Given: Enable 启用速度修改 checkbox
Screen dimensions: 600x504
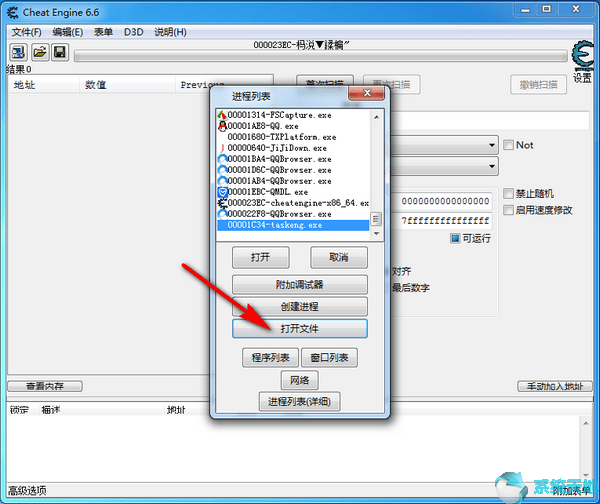Looking at the screenshot, I should click(508, 210).
